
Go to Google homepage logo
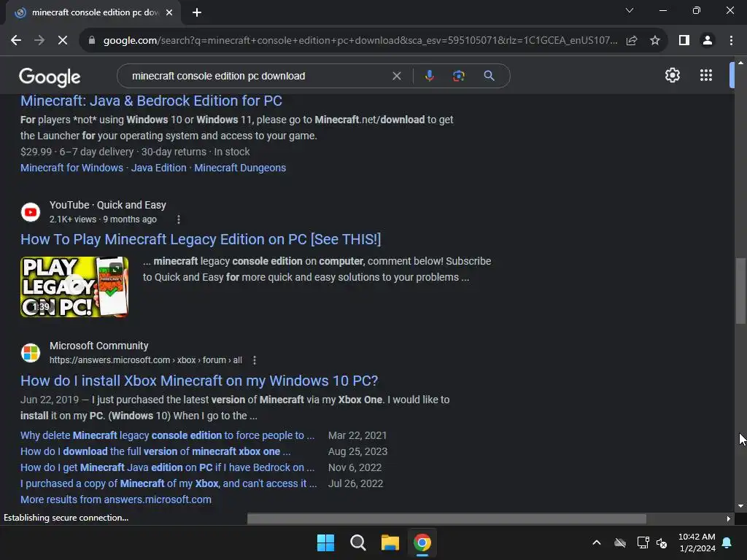tap(50, 77)
